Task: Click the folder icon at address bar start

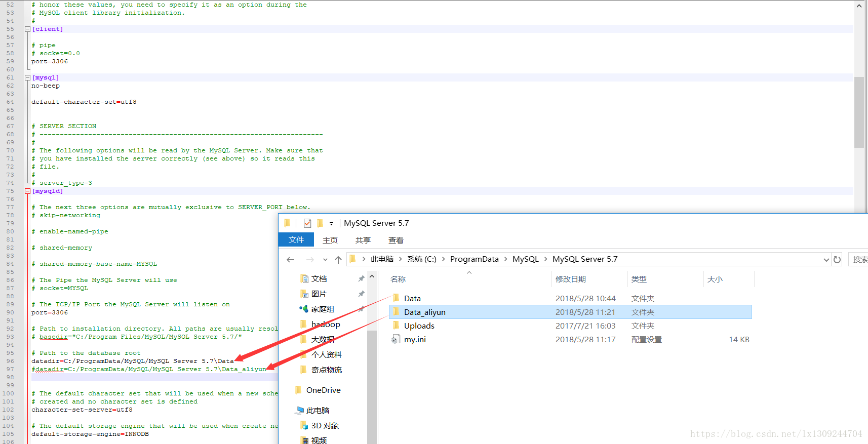Action: point(353,259)
